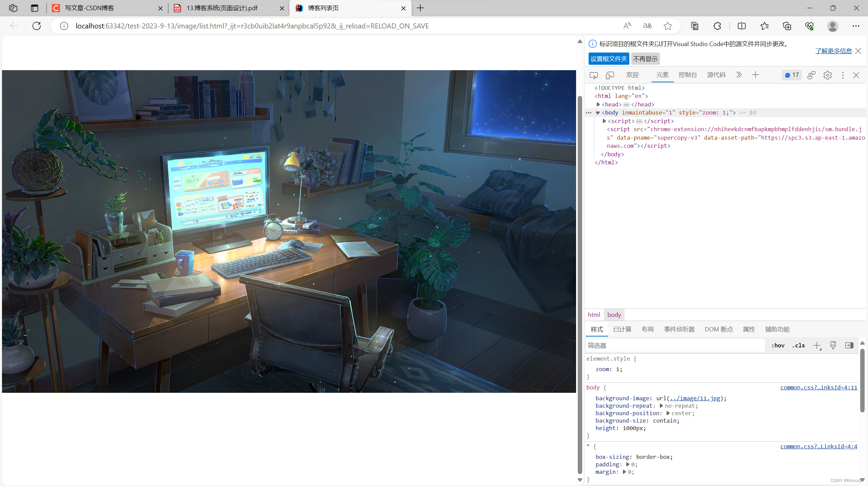
Task: Click the 筛选器 styles filter field
Action: click(x=675, y=345)
